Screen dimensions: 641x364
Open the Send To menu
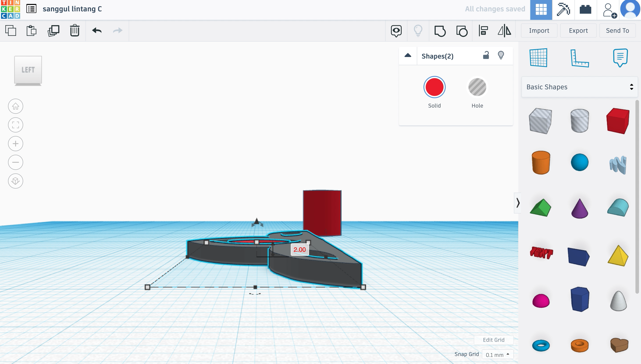coord(618,30)
